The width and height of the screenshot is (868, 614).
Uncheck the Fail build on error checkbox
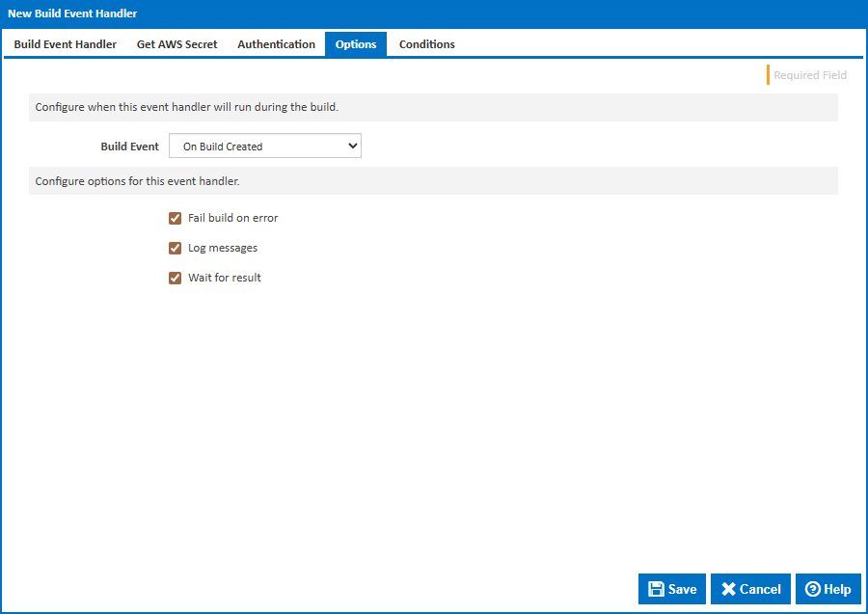[x=176, y=218]
